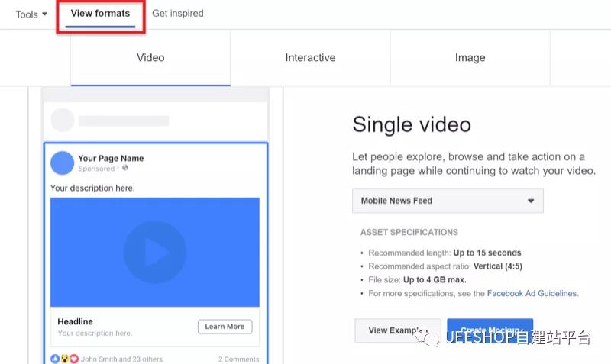This screenshot has width=611, height=364.
Task: Click the grey placeholder avatar above the ad
Action: click(x=63, y=121)
